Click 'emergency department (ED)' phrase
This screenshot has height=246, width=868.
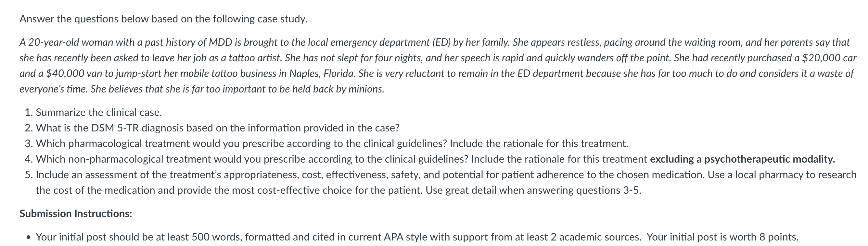390,43
